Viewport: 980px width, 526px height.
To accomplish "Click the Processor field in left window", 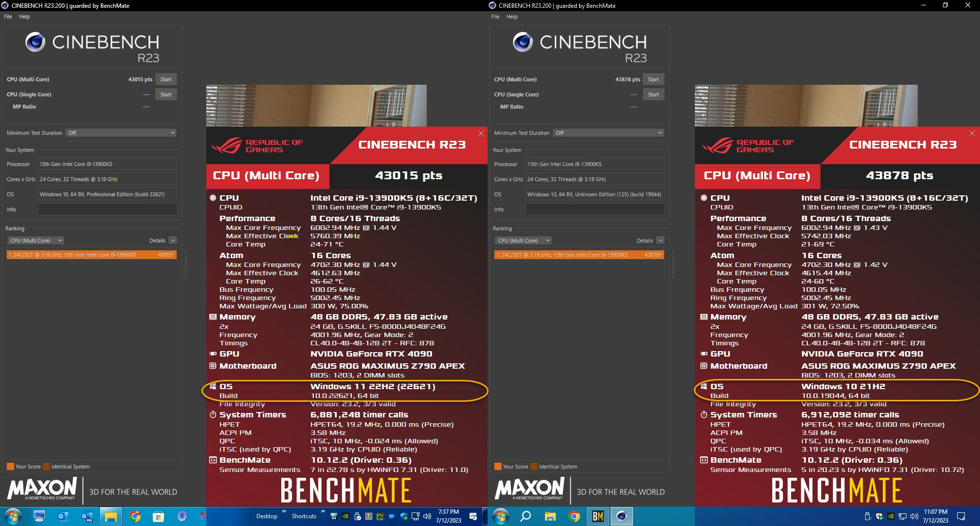I will 108,164.
